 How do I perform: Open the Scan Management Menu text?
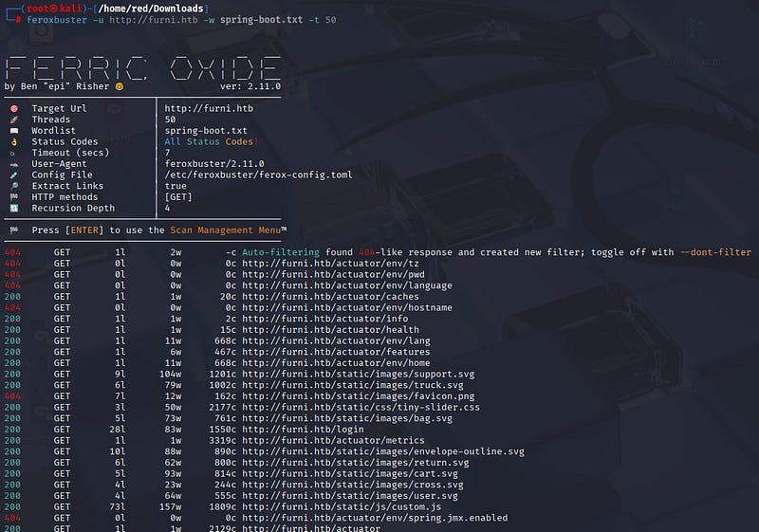click(228, 230)
